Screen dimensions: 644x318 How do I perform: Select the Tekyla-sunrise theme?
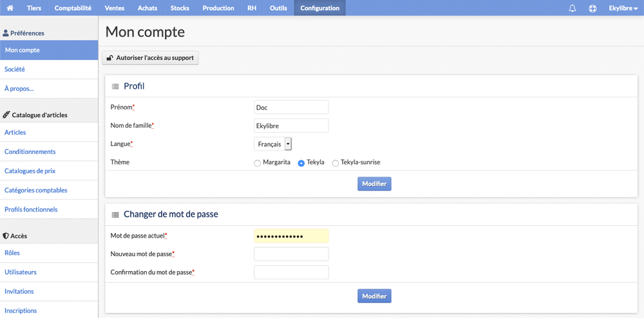(x=335, y=163)
